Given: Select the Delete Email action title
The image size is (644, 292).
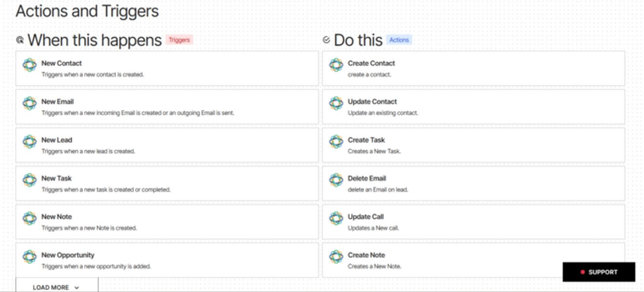Looking at the screenshot, I should click(x=367, y=178).
